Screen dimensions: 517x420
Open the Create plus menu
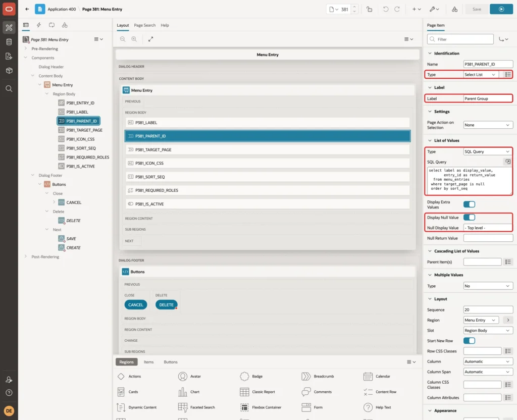coord(417,9)
